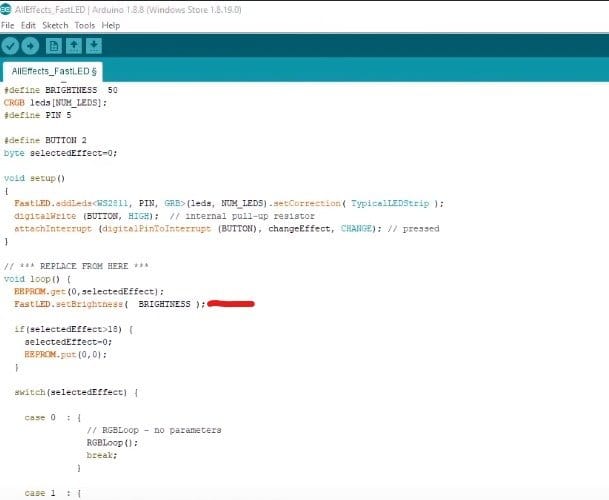The image size is (609, 500).
Task: Click the attachInterrupt line
Action: click(227, 228)
